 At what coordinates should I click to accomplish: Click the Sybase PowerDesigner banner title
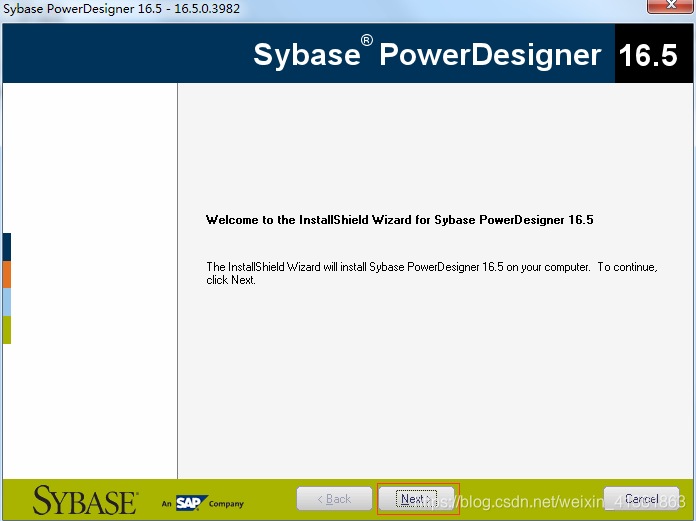click(x=427, y=54)
